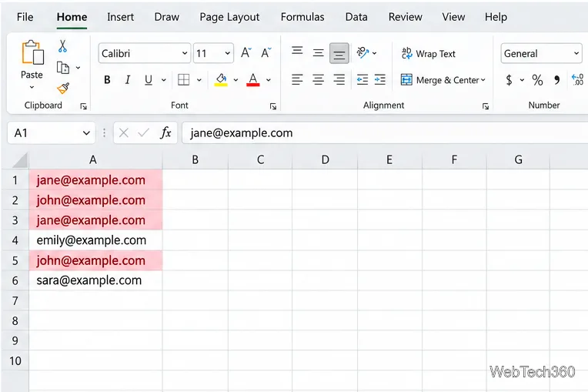Open the Calibri font name dropdown
Screen dimensions: 588x392
click(145, 53)
